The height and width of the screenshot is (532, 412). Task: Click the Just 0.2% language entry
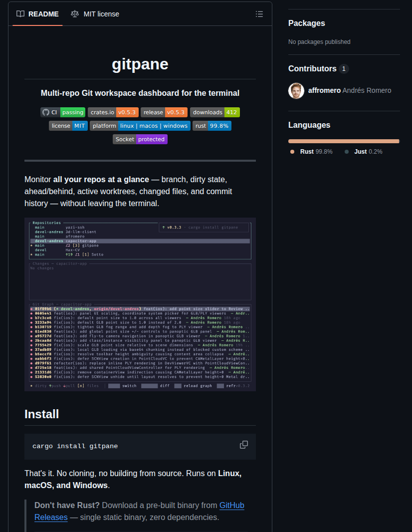tap(364, 152)
